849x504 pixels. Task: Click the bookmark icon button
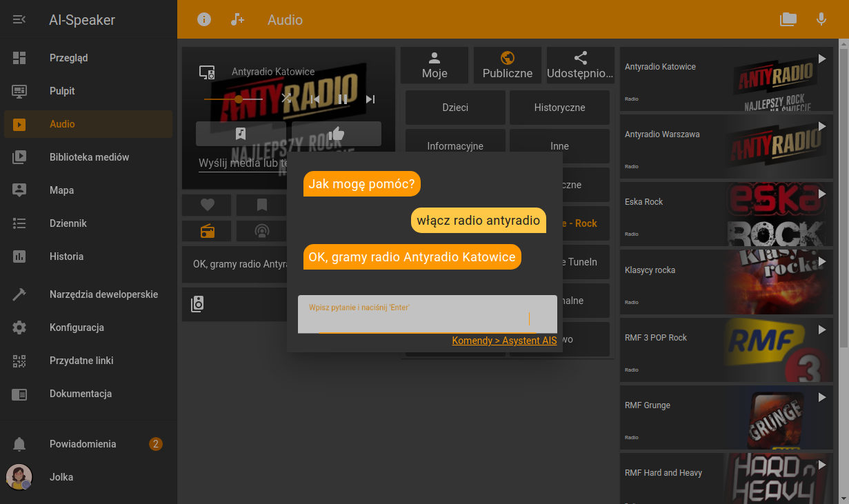pyautogui.click(x=261, y=205)
